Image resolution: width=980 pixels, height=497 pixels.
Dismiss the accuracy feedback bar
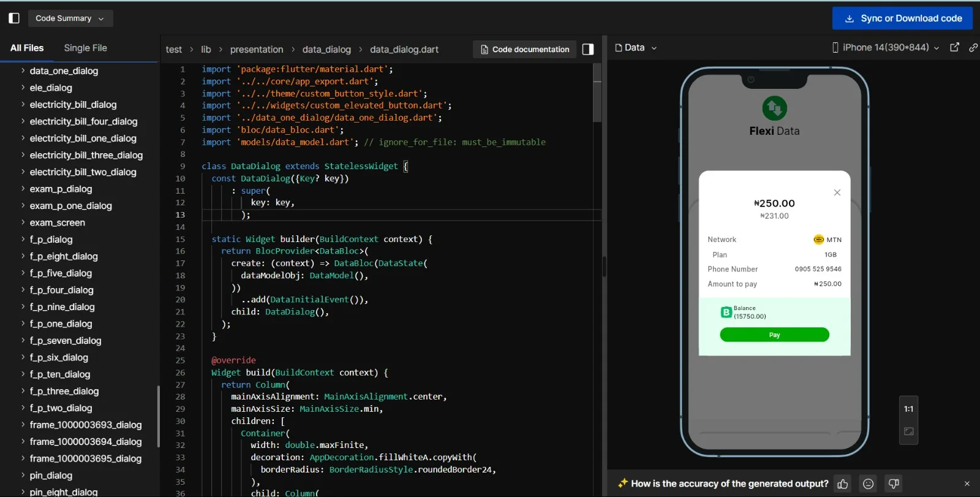[967, 484]
